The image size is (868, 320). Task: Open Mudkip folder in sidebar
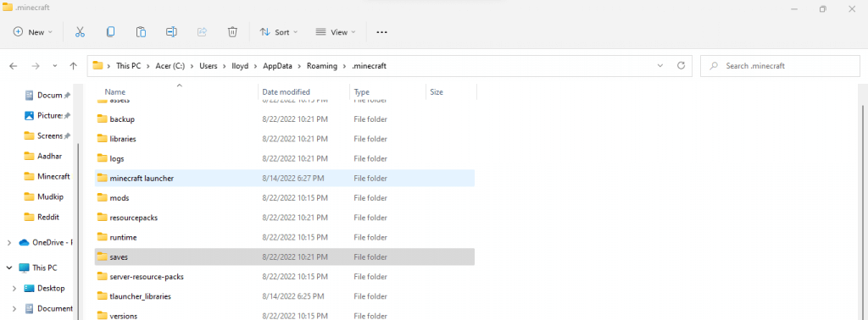click(x=43, y=196)
